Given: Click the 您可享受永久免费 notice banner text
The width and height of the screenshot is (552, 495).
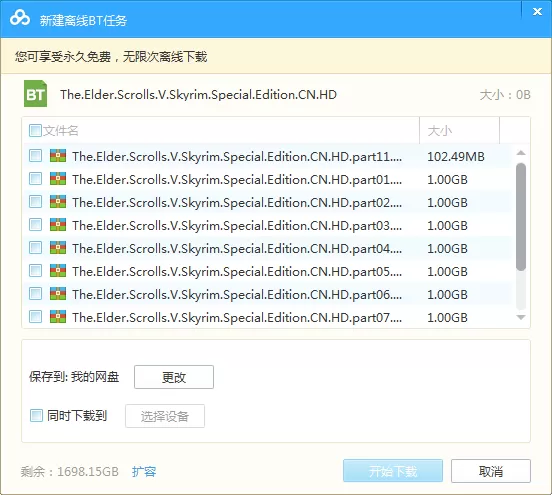Looking at the screenshot, I should [x=111, y=56].
